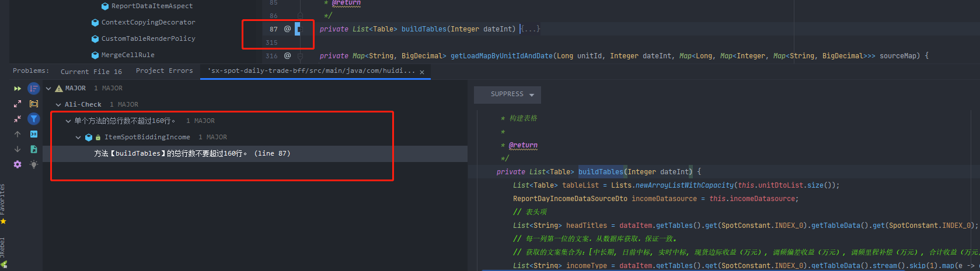Select the 'sx-spot-daily-trade-bff/src/main/java...' inspection tab
The height and width of the screenshot is (271, 980).
[311, 71]
